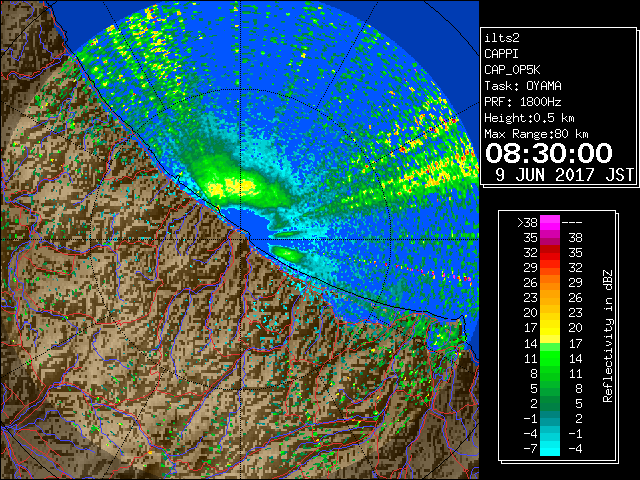Click the 08:30:00 timestamp

(x=549, y=153)
